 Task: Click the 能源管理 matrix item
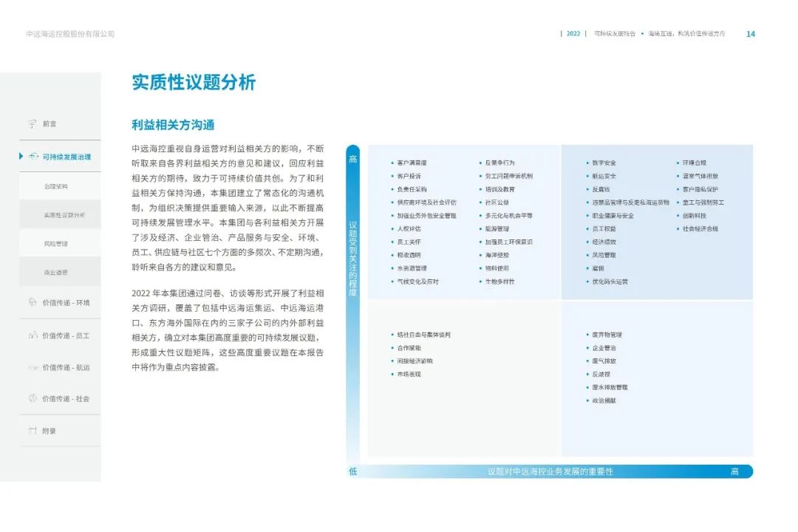497,229
